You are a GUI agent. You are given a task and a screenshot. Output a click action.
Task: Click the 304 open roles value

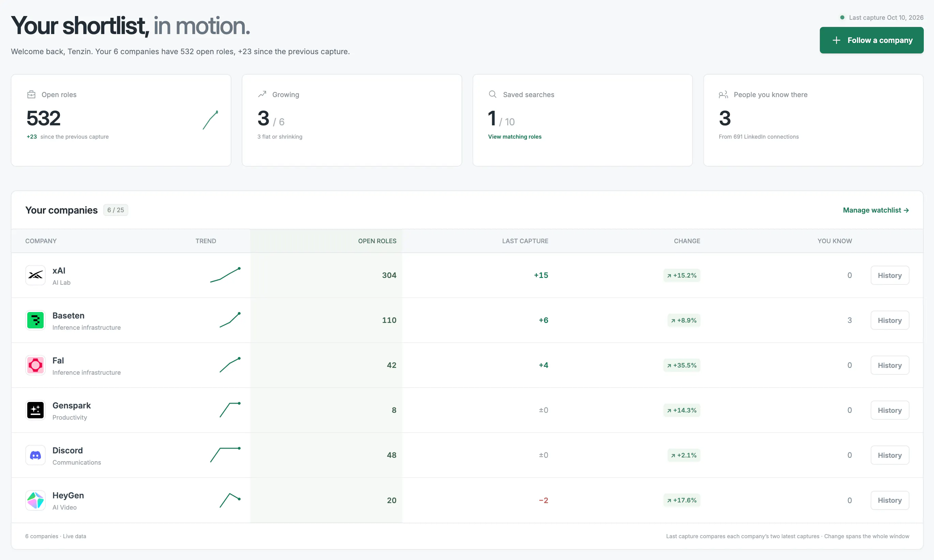389,275
